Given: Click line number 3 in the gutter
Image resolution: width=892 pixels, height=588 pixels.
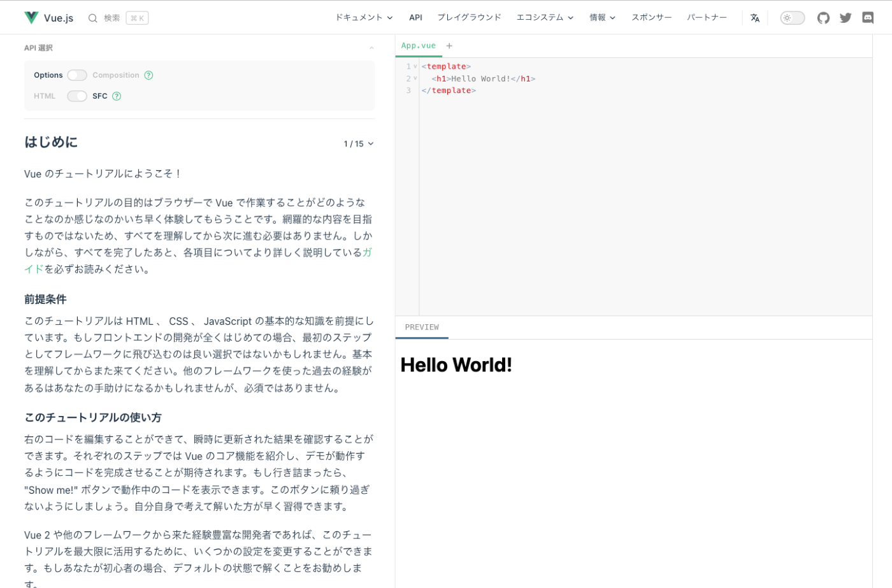Looking at the screenshot, I should [x=408, y=90].
